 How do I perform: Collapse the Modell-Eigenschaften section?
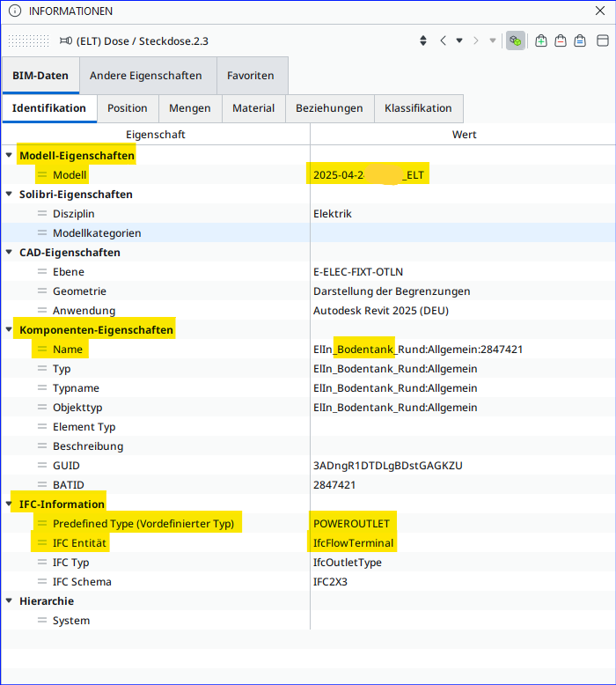pos(9,156)
